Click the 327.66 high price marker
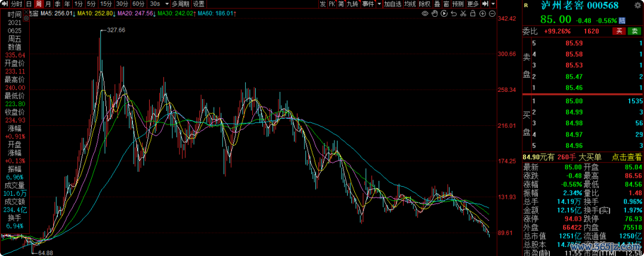Screen dimensions: 644x256 116,30
